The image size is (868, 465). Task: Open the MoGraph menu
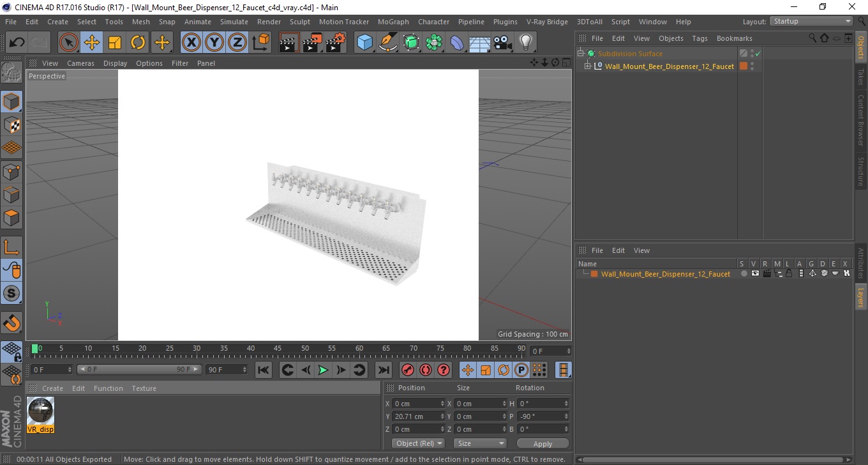tap(393, 22)
